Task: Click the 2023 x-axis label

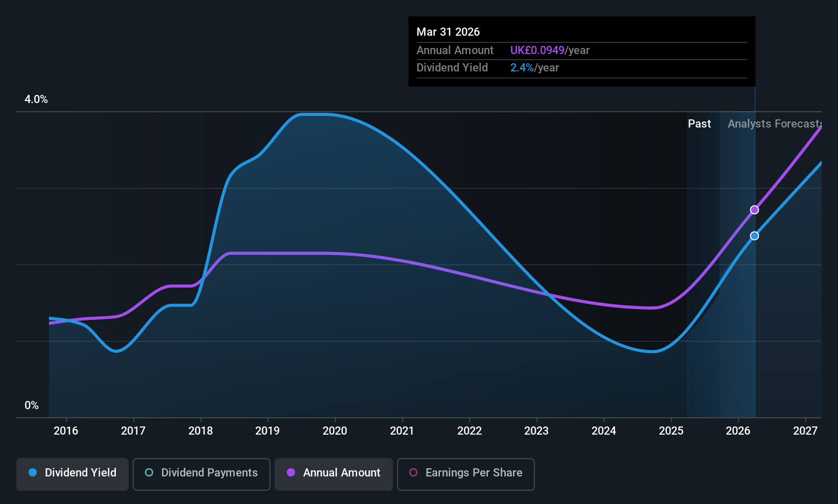Action: pyautogui.click(x=536, y=431)
